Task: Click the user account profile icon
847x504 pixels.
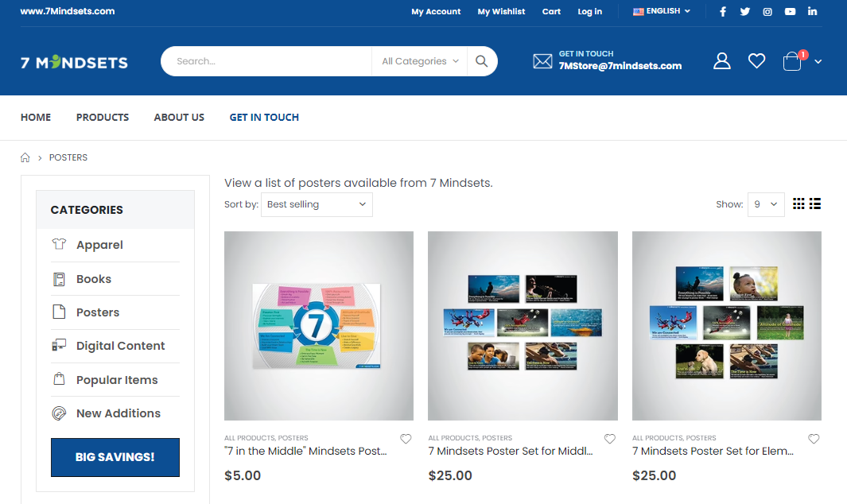Action: 721,61
